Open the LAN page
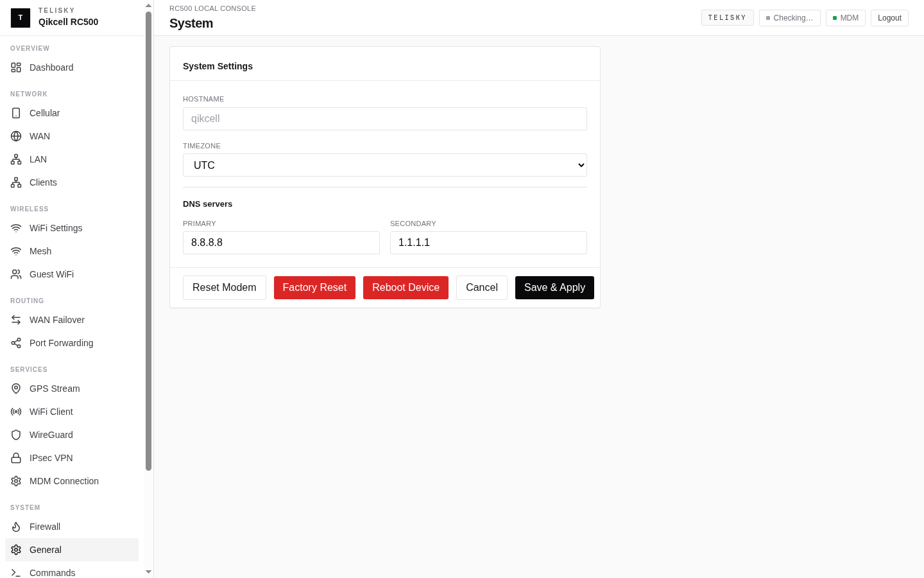This screenshot has height=578, width=924. pos(72,159)
